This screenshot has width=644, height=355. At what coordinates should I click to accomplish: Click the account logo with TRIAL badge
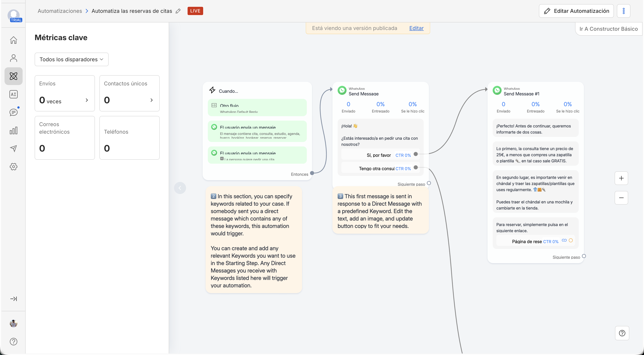pos(14,15)
